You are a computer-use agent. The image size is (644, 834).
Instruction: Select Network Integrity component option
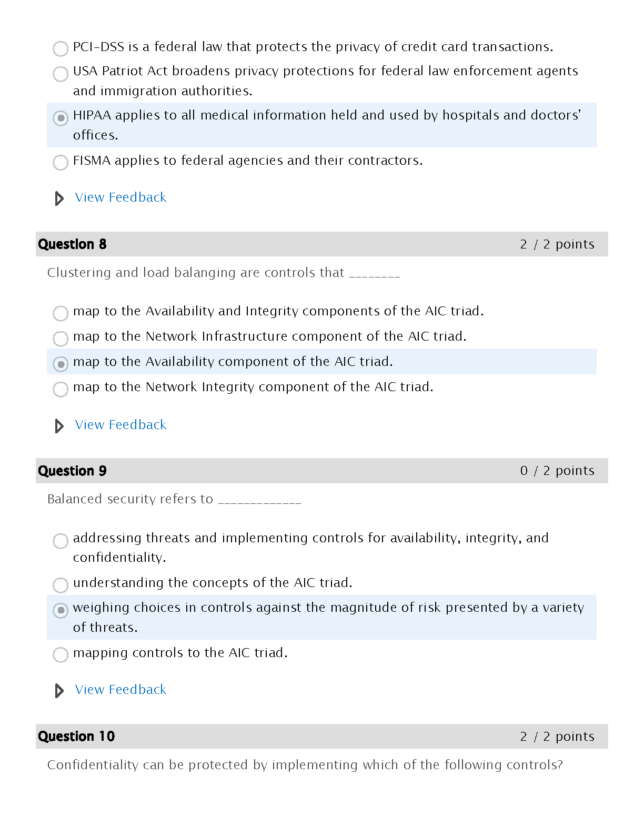point(61,389)
